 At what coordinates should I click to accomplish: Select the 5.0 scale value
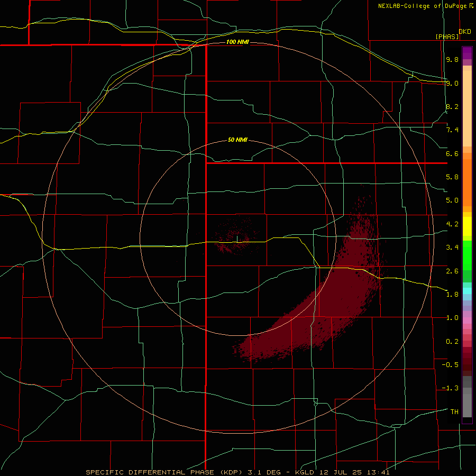(x=452, y=200)
